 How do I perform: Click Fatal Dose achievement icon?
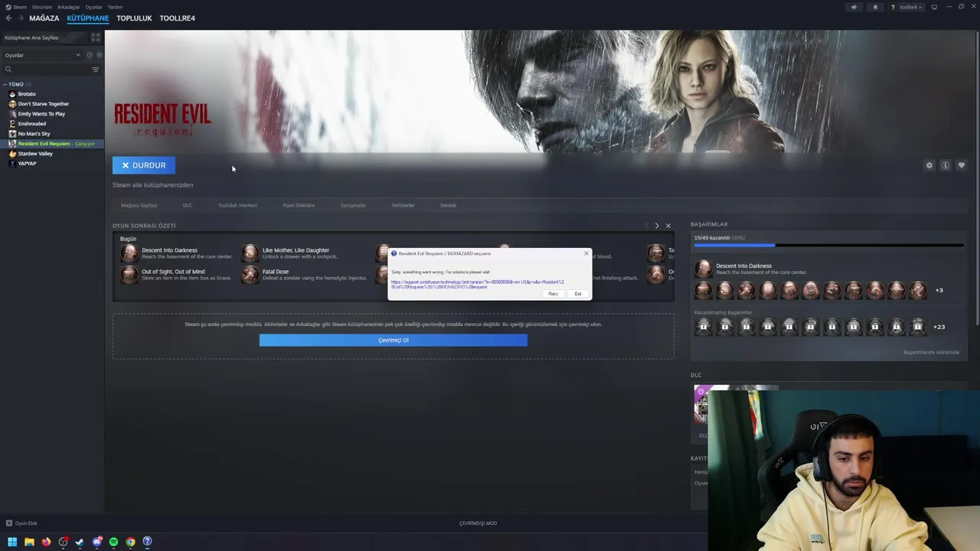coord(250,274)
